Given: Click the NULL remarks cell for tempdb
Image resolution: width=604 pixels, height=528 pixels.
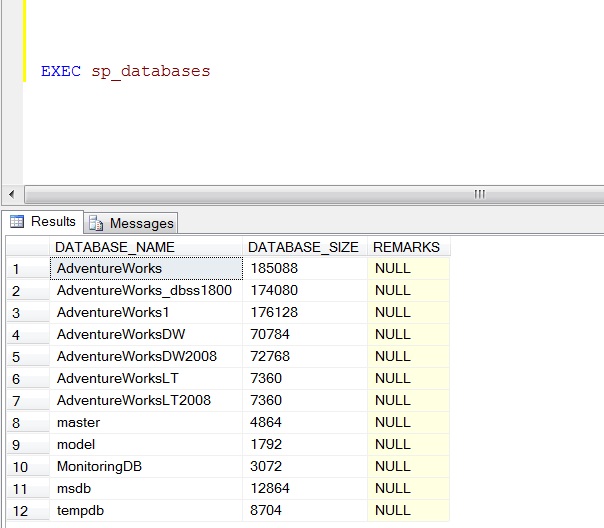Looking at the screenshot, I should [x=408, y=510].
